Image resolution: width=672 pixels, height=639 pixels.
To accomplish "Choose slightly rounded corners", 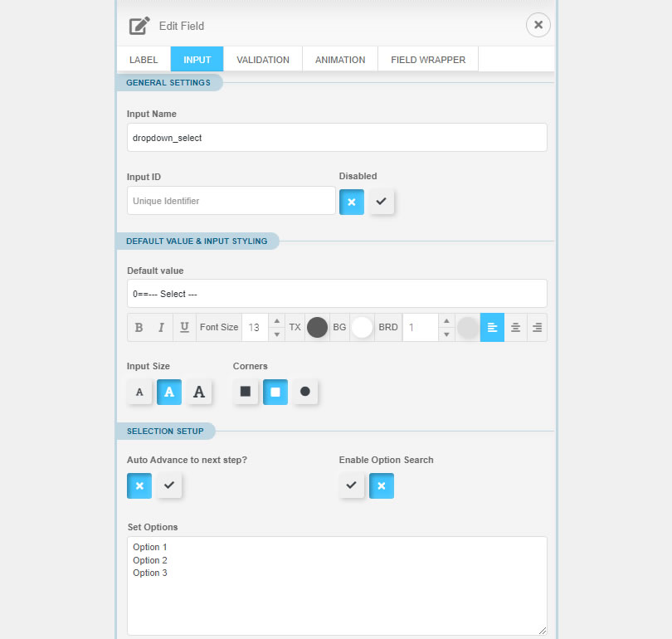I will (275, 392).
